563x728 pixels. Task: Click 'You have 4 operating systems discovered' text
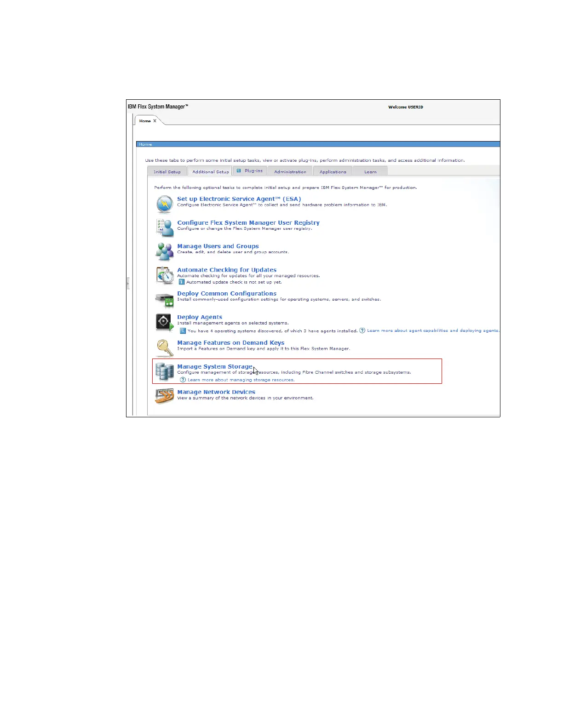273,331
